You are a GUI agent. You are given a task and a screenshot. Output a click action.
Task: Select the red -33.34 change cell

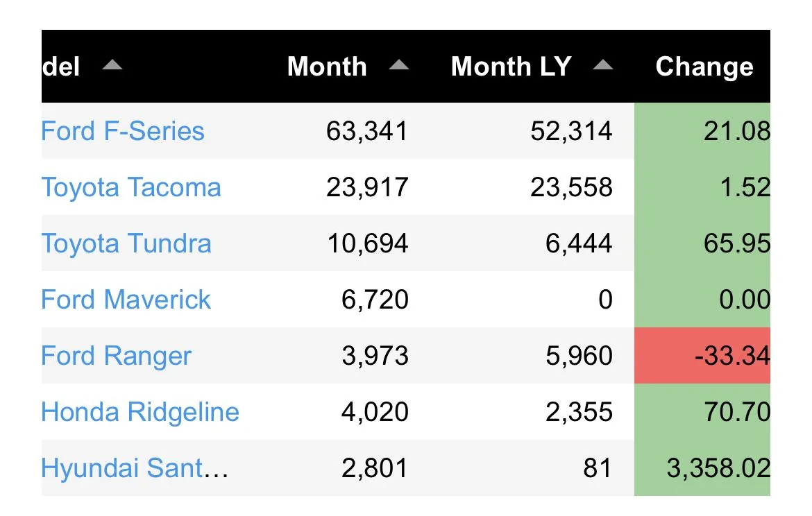[702, 356]
